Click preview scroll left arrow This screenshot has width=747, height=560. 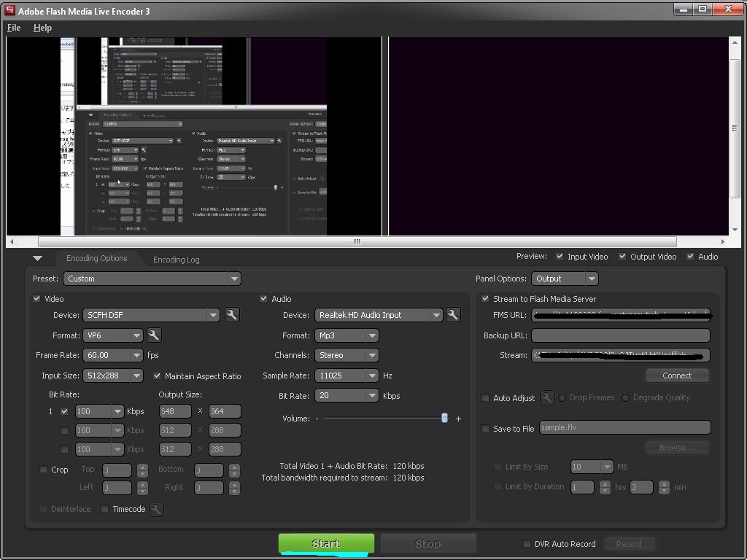(x=12, y=242)
